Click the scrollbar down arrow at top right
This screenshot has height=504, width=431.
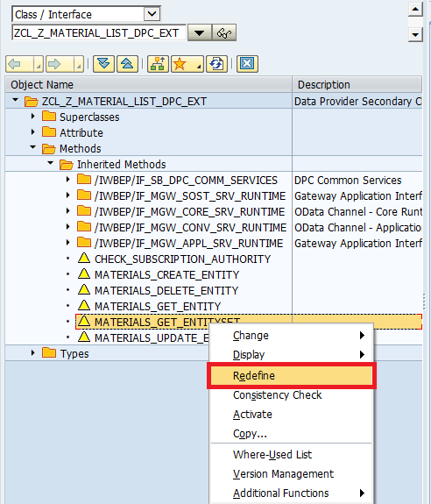415,34
